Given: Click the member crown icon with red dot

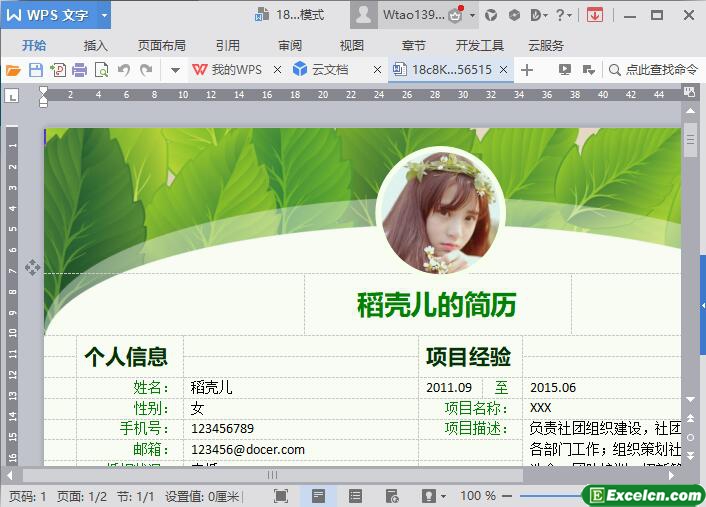Looking at the screenshot, I should [456, 15].
